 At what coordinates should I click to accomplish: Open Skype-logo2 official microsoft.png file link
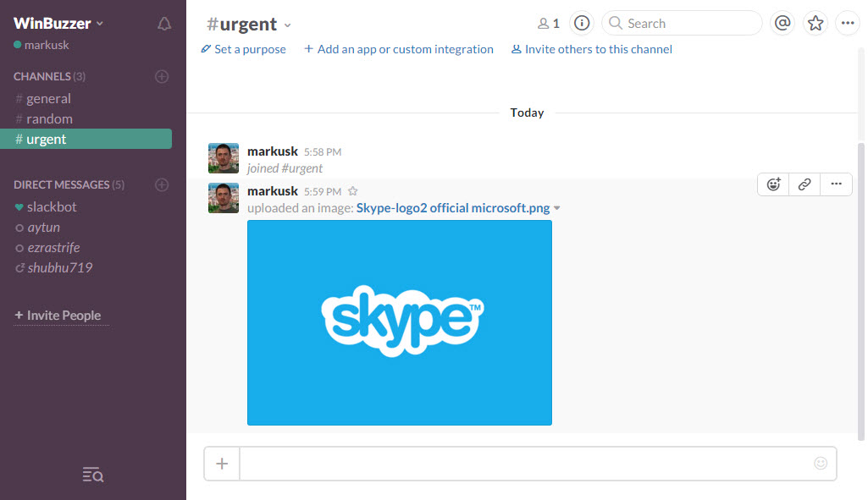point(453,208)
